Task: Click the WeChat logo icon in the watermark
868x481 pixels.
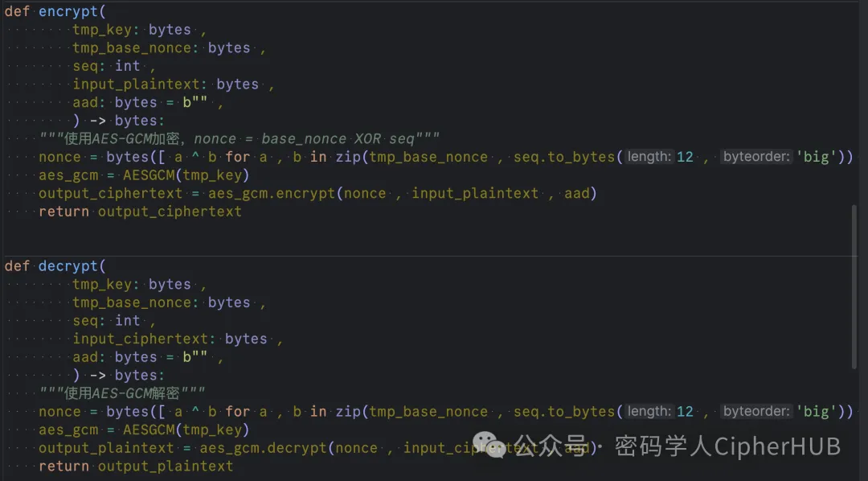Action: pos(490,445)
